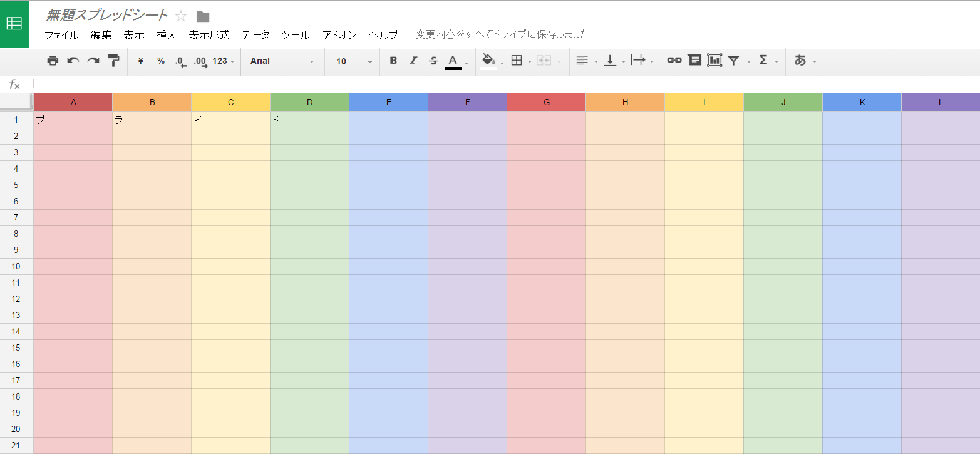This screenshot has height=454, width=980.
Task: Open the move-to-folder icon
Action: click(203, 17)
